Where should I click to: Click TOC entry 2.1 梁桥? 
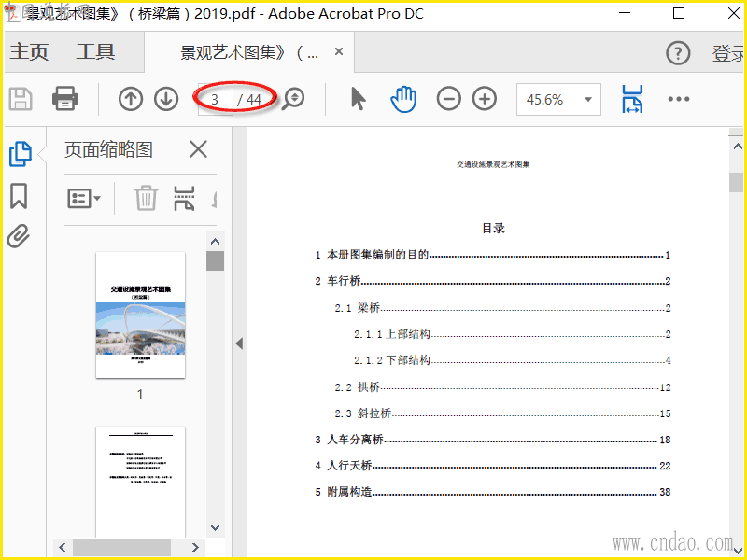(502, 308)
